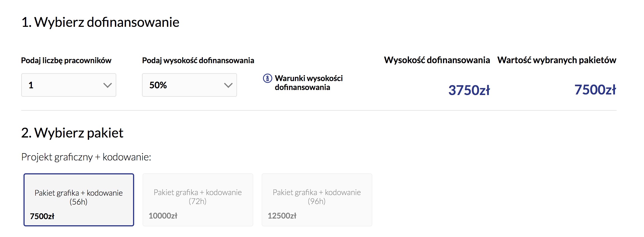
Task: Click the 3750zł funding amount value
Action: (469, 90)
